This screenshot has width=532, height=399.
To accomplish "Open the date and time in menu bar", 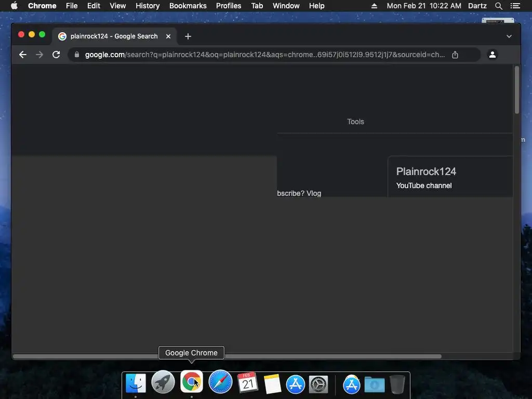I will [424, 6].
